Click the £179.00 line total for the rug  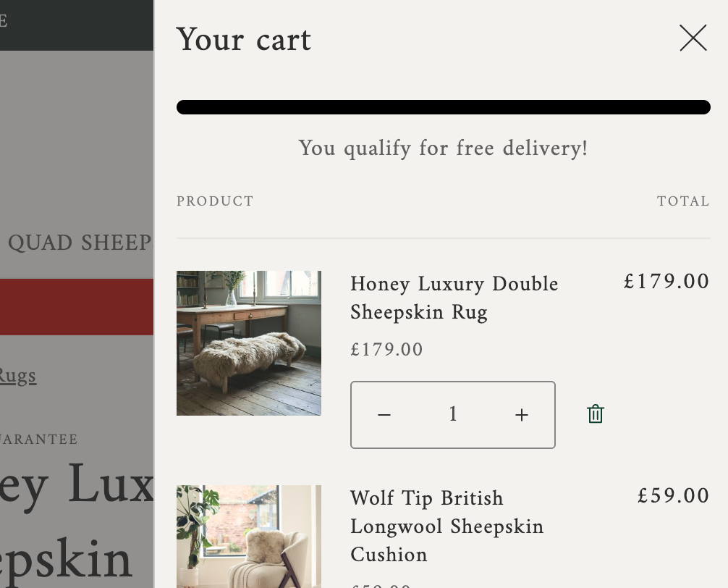click(666, 281)
